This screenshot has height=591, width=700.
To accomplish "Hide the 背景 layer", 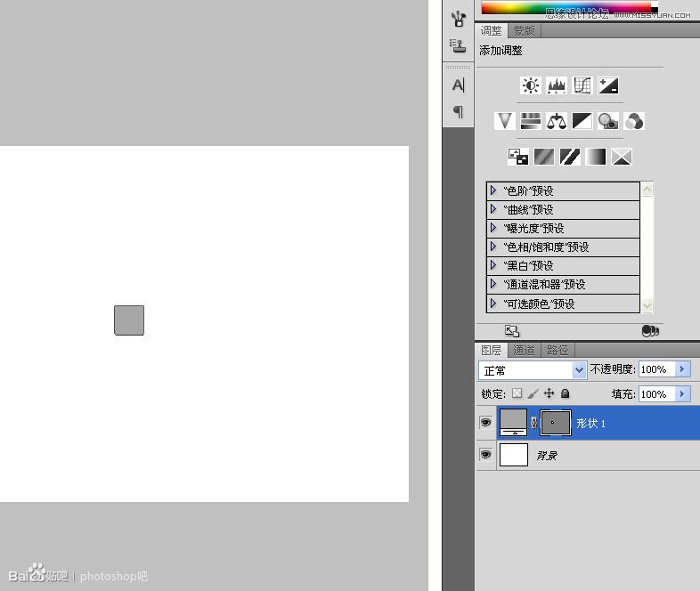I will pos(485,454).
